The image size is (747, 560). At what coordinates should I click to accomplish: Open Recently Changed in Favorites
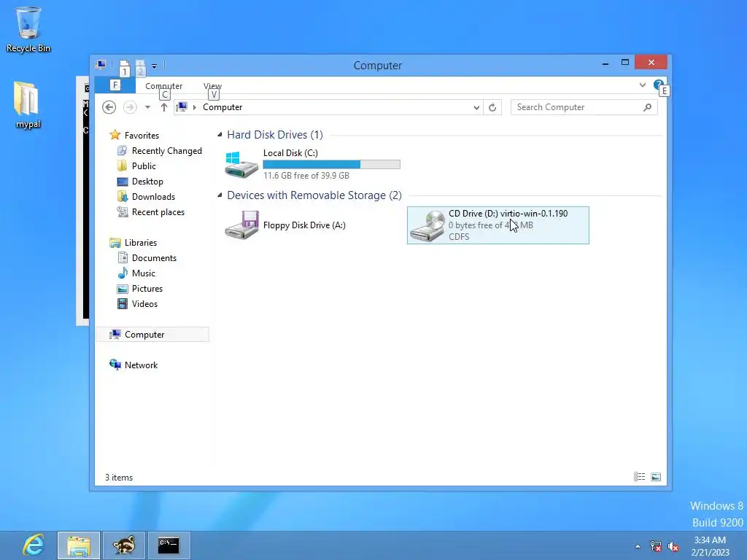(167, 150)
